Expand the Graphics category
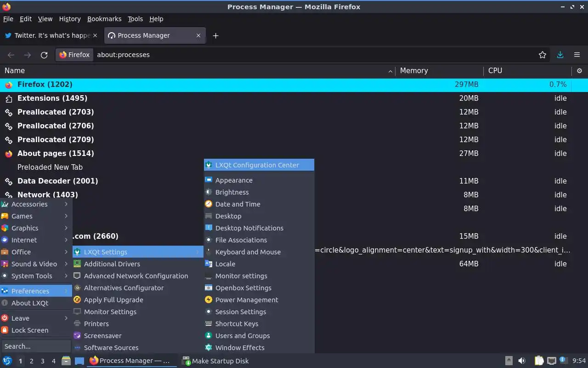 point(35,228)
